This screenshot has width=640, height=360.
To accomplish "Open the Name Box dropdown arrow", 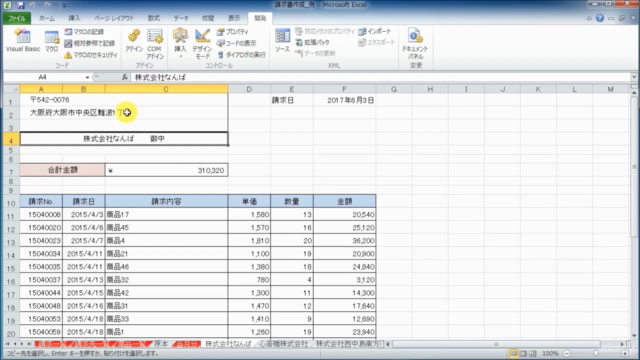I will coord(87,77).
